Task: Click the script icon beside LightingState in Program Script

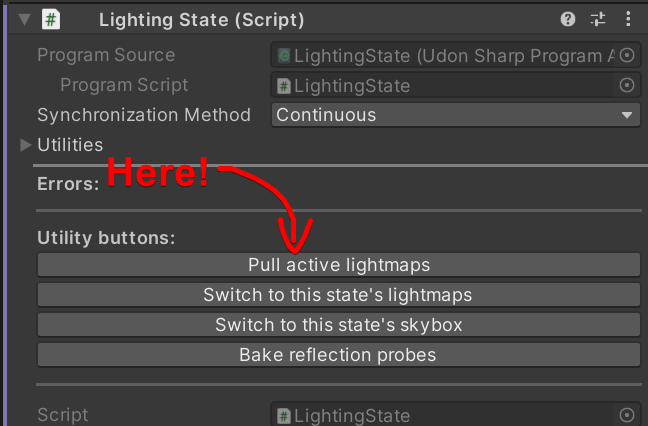Action: point(284,86)
